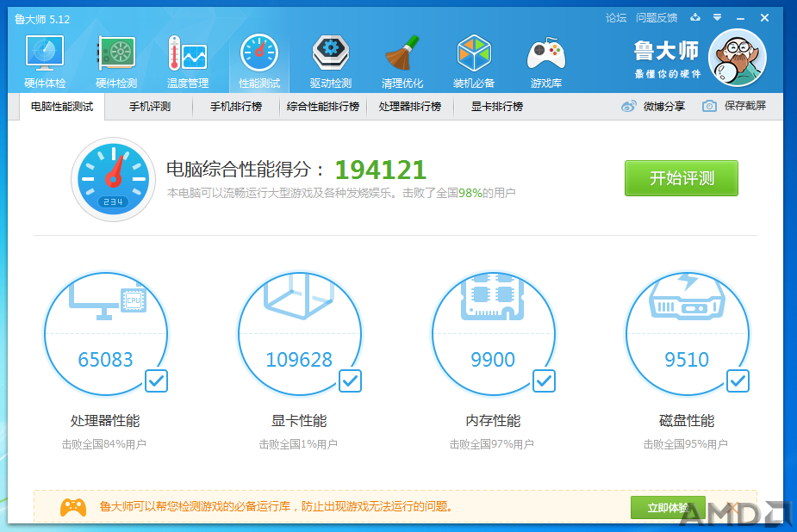Click the 鲁大师 mascot avatar
The image size is (797, 532).
click(x=737, y=58)
